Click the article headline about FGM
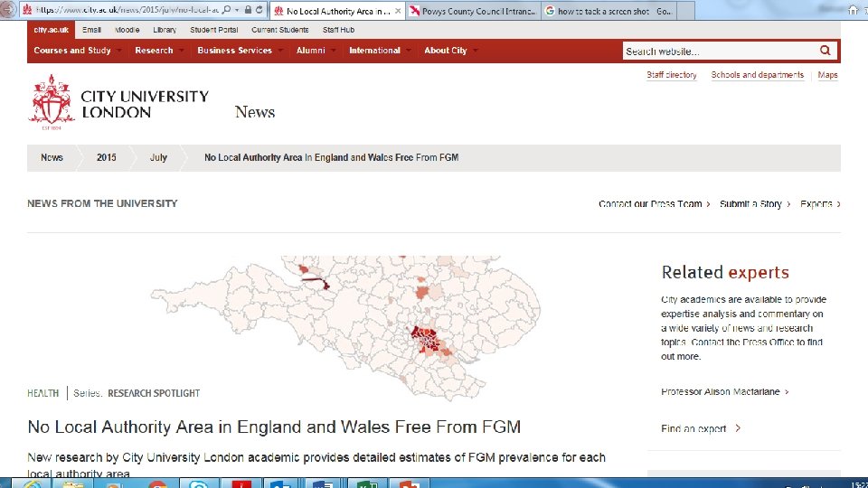Viewport: 868px width, 488px height. [274, 427]
